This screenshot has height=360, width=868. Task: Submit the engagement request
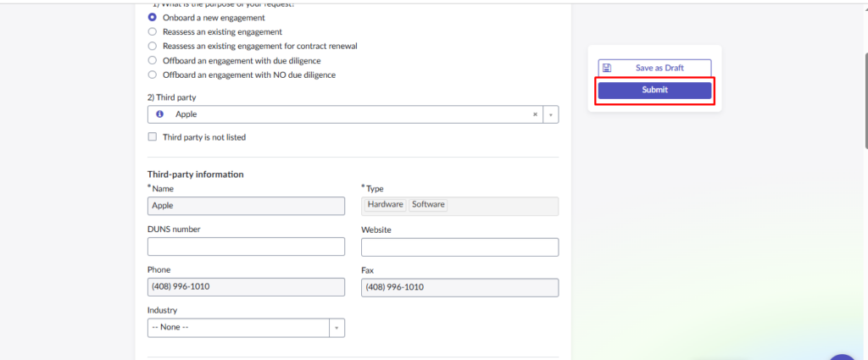[x=654, y=90]
